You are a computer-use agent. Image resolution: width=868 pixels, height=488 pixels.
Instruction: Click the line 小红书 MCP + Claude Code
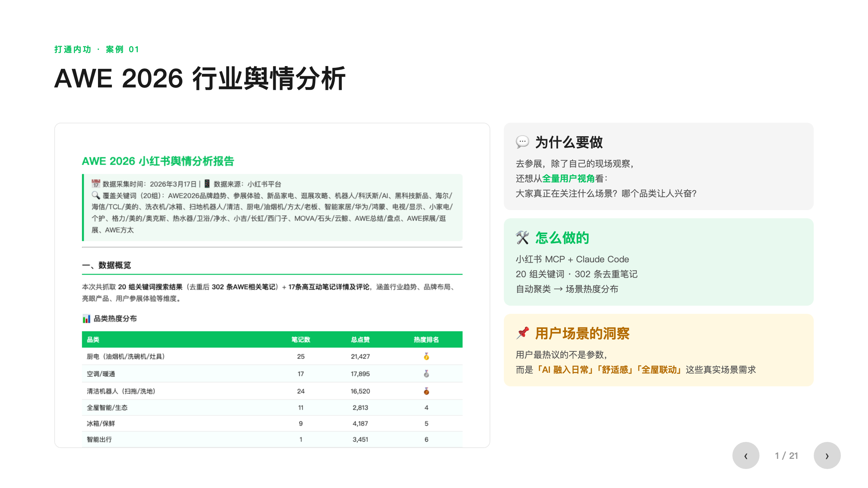coord(572,259)
